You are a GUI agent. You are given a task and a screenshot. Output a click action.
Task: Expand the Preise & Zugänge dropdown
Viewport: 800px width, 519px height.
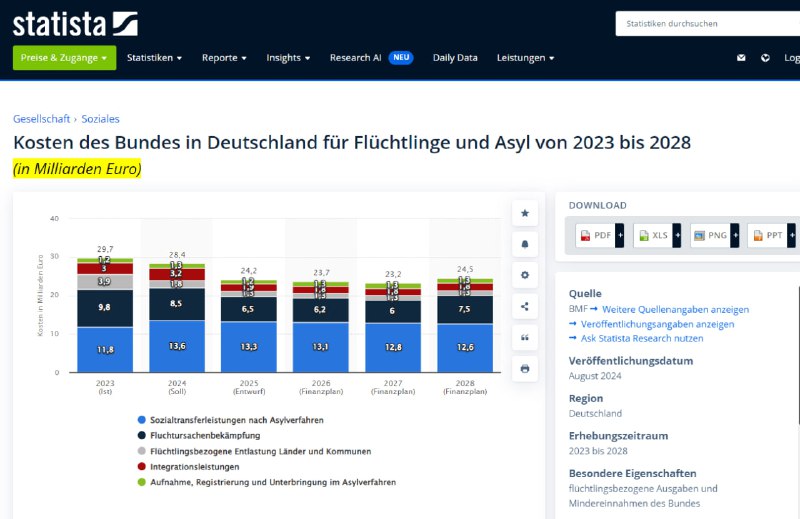coord(64,58)
